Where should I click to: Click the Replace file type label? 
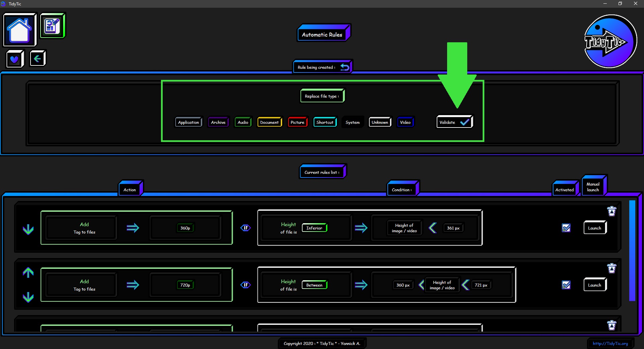click(x=322, y=96)
